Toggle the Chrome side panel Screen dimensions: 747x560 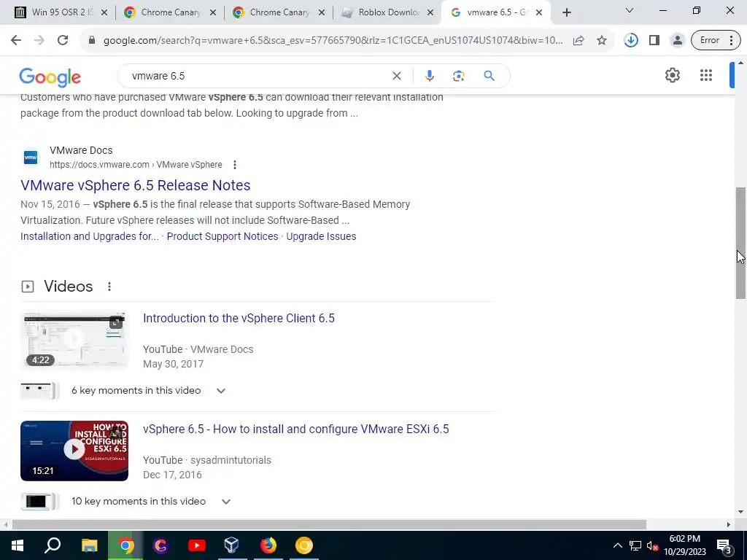(654, 41)
